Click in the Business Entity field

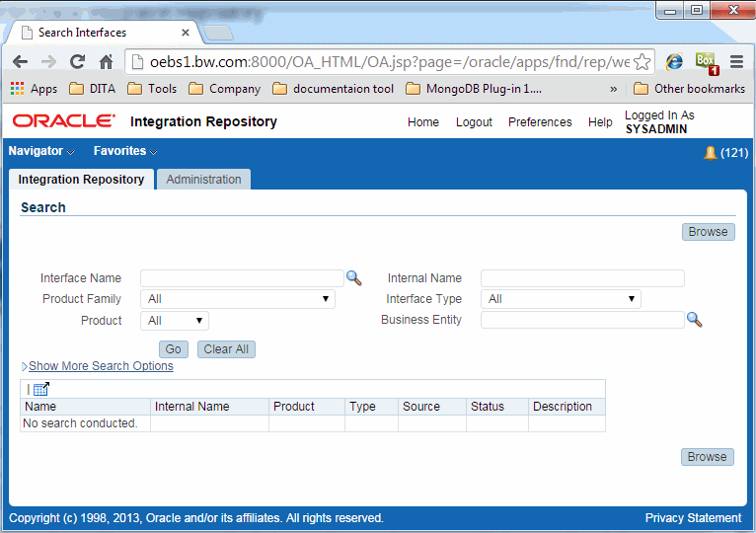(x=582, y=320)
